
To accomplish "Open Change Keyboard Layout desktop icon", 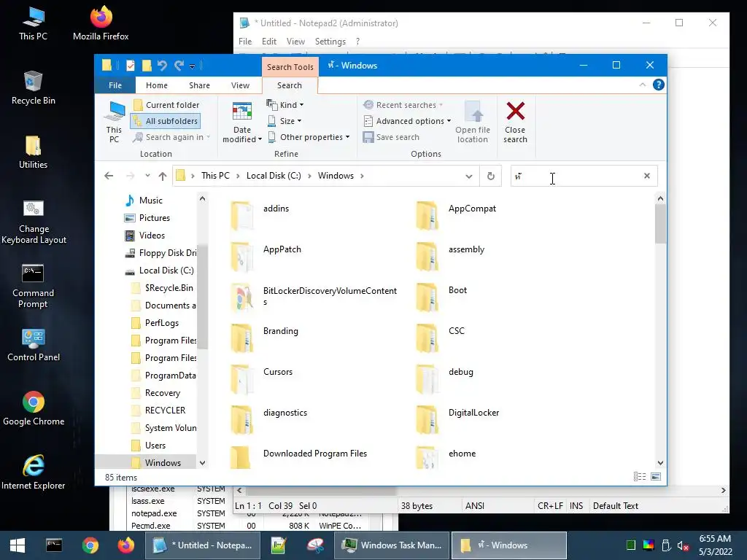I will pos(34,222).
